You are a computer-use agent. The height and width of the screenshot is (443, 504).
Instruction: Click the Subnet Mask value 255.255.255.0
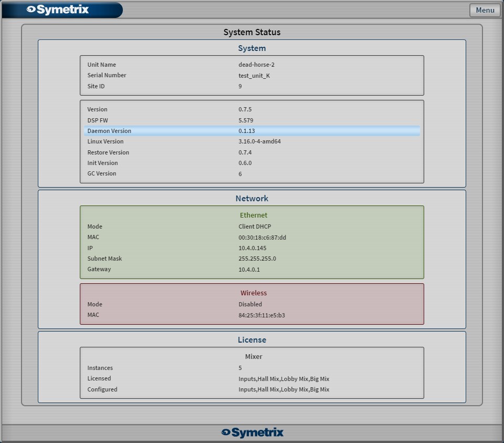[x=257, y=259]
